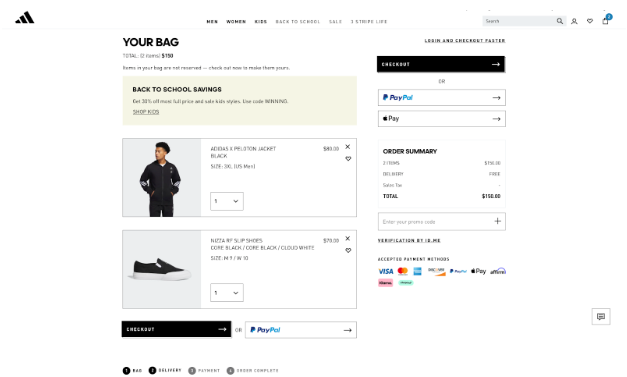Open the wishlist heart in header
The width and height of the screenshot is (627, 377).
(x=590, y=21)
